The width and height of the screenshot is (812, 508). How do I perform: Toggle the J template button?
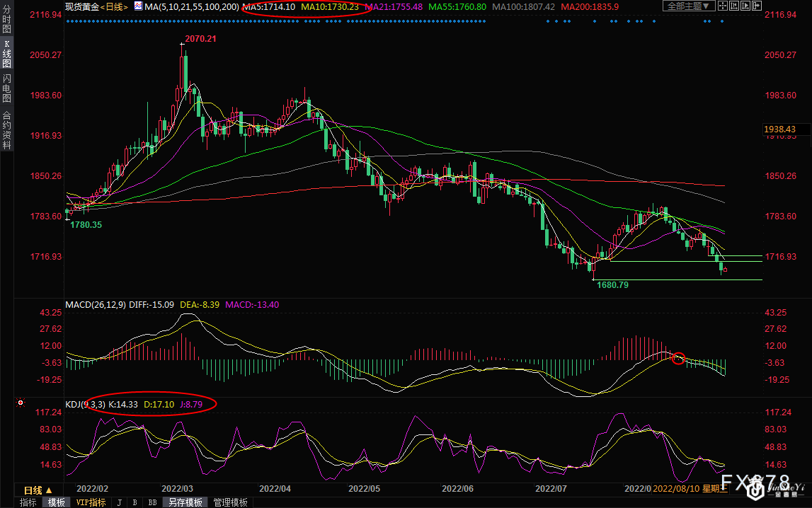[x=119, y=502]
